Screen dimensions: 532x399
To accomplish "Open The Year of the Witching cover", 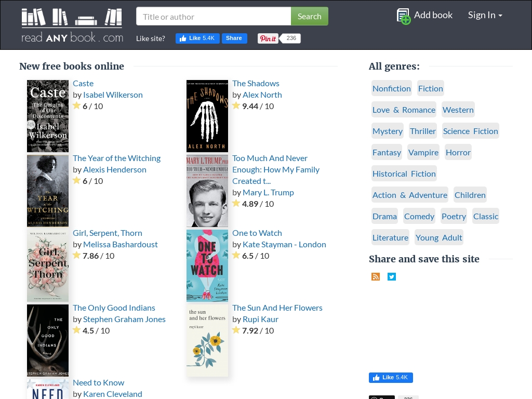I will [48, 191].
